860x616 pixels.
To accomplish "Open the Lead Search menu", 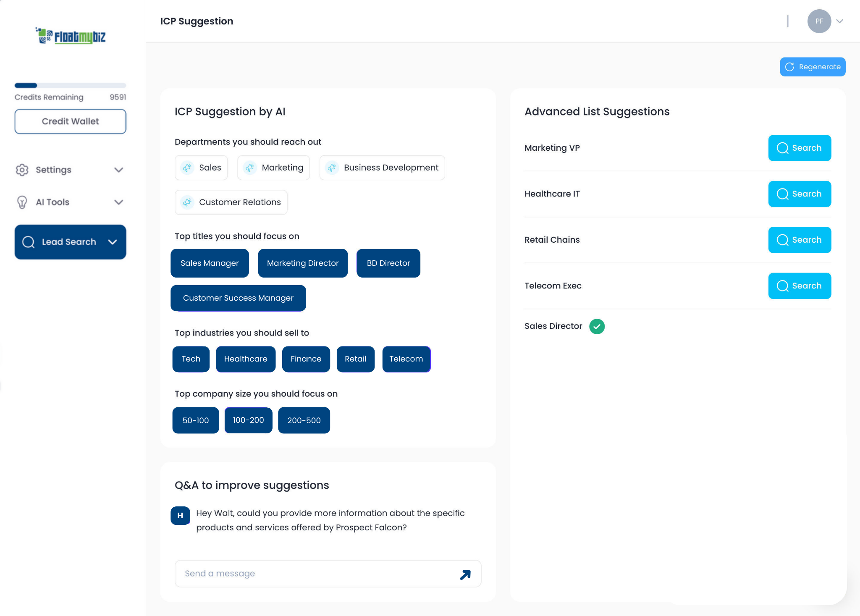I will pos(70,242).
